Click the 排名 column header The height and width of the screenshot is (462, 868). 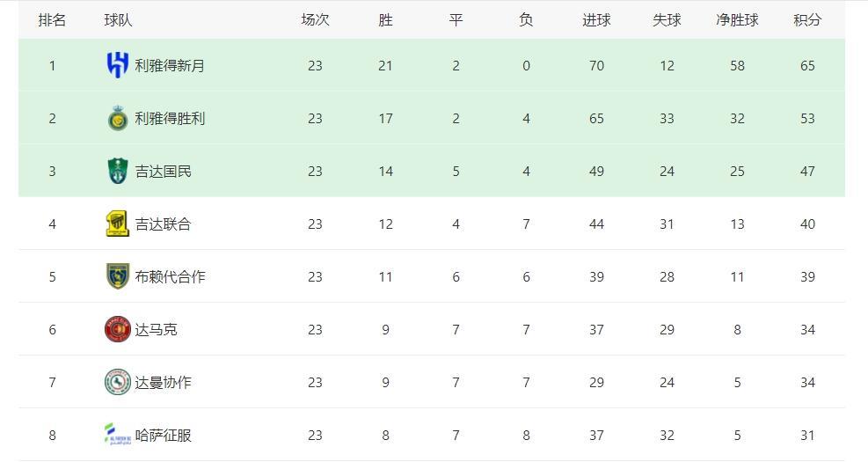52,19
